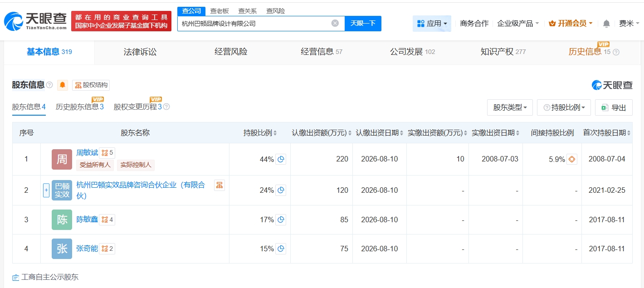
Task: Expand the 巴顿实效 shareholder row with plus
Action: coord(46,190)
